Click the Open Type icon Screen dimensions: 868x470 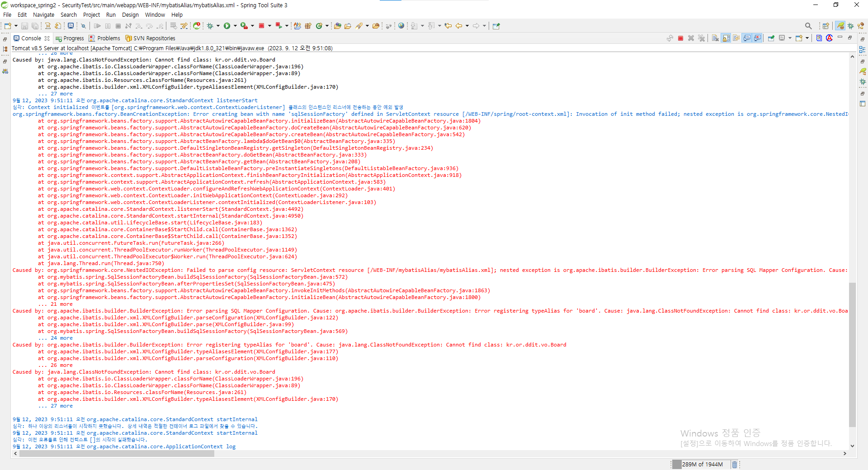[x=337, y=26]
